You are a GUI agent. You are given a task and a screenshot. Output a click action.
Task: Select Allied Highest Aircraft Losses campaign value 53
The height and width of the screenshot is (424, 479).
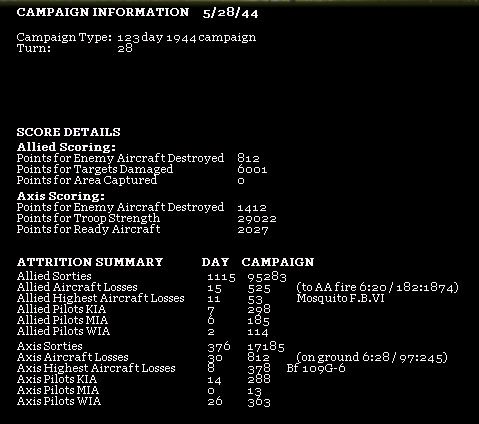pyautogui.click(x=255, y=299)
